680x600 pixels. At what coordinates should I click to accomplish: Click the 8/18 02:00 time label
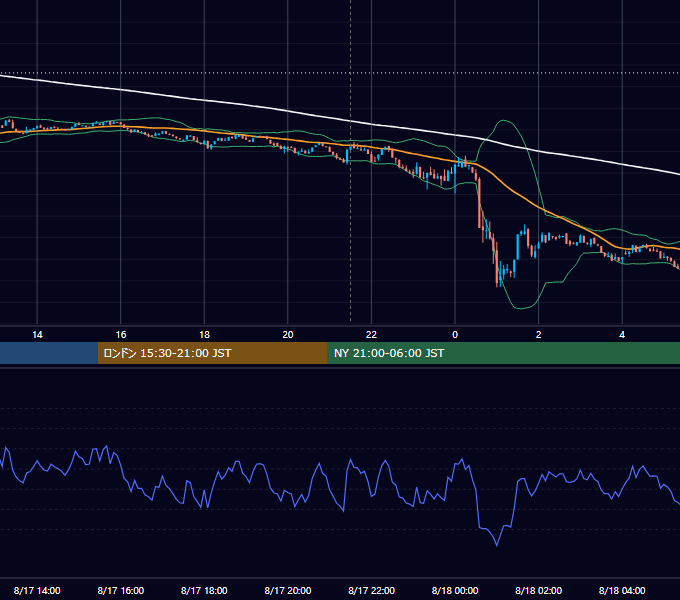(x=538, y=590)
